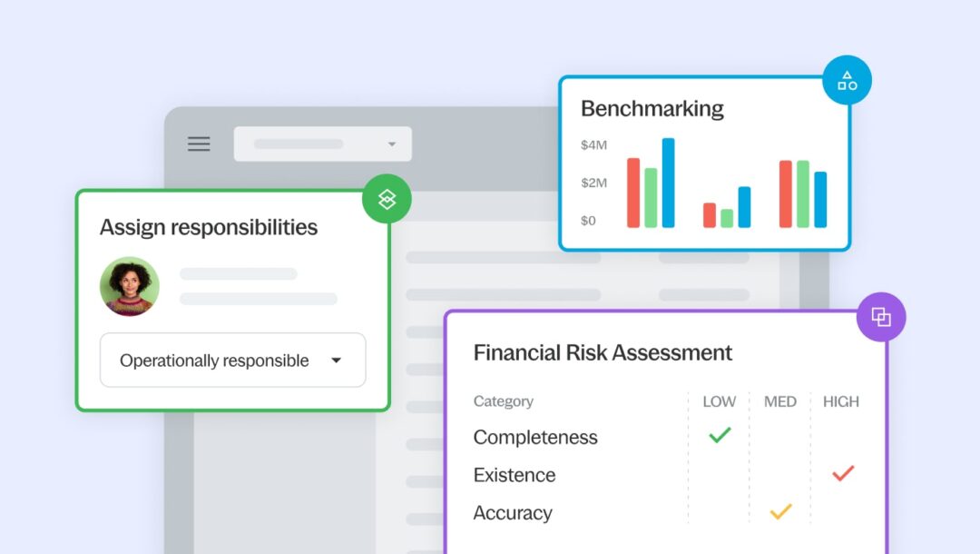Image resolution: width=980 pixels, height=554 pixels.
Task: Click the blue shapes badge icon
Action: pos(847,81)
